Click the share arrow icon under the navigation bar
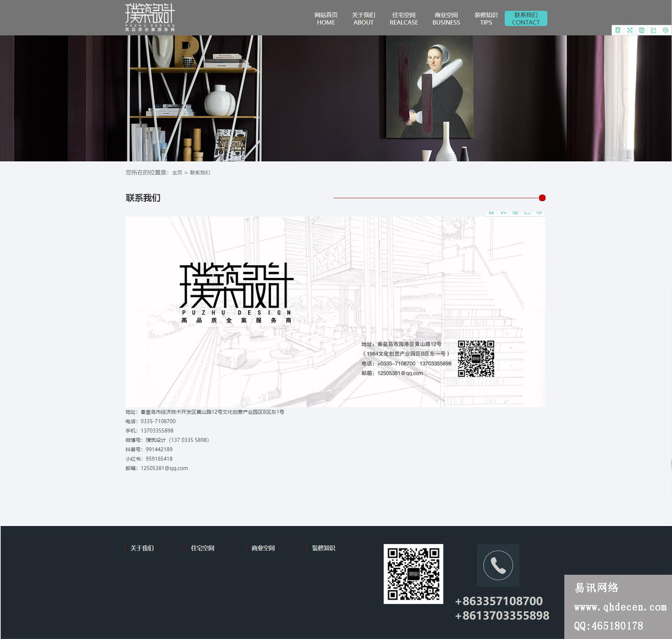Screen dimensions: 672x639 (x=654, y=30)
